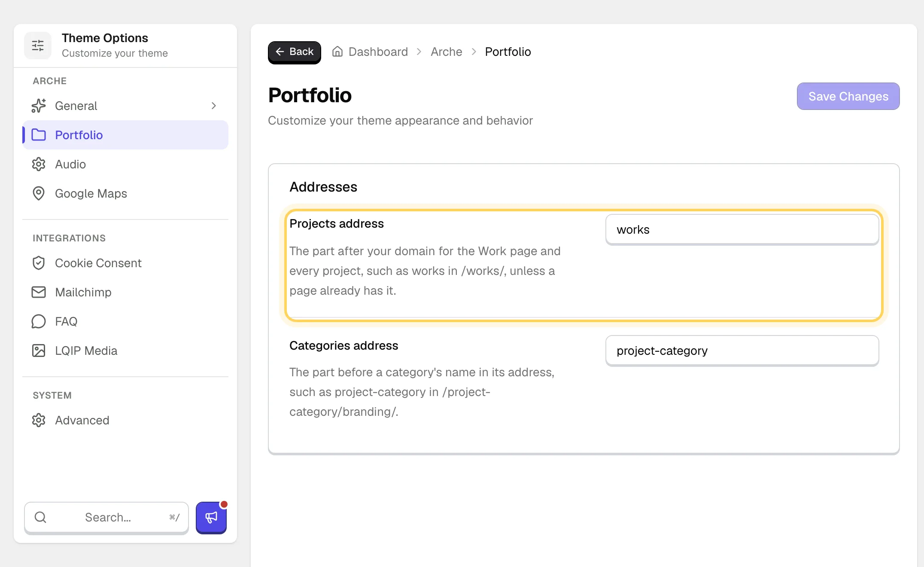Click the Mailchimp envelope icon
Viewport: 924px width, 567px height.
point(39,292)
